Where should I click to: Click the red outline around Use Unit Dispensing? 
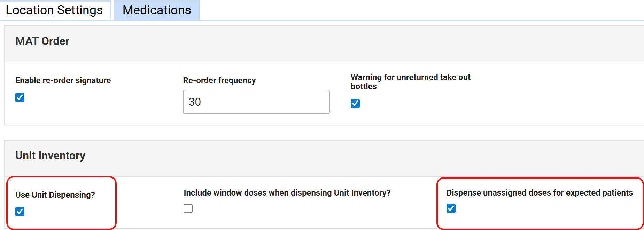pyautogui.click(x=116, y=203)
